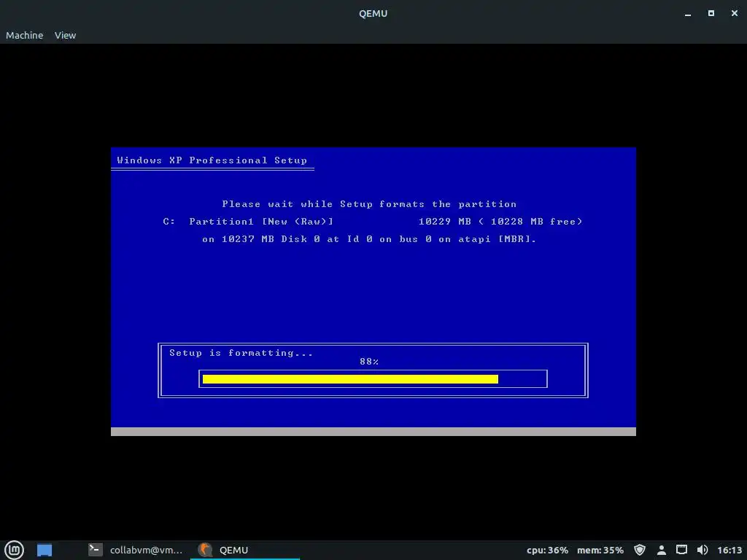Open the clock showing 16:13
Viewport: 747px width, 560px height.
click(x=729, y=551)
